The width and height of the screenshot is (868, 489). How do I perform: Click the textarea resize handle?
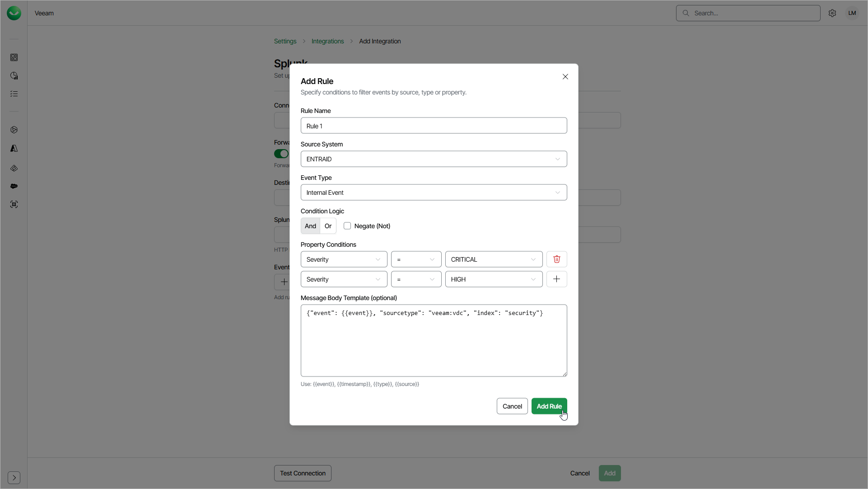(x=565, y=374)
